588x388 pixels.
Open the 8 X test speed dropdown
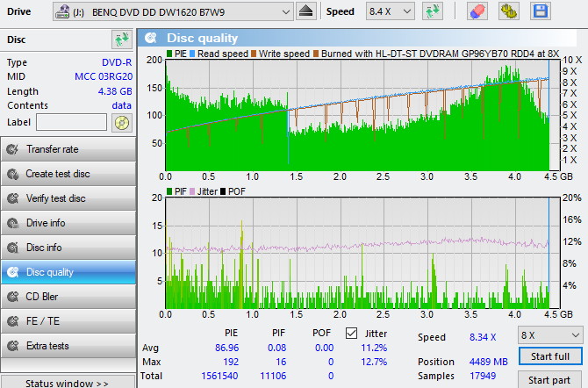550,335
